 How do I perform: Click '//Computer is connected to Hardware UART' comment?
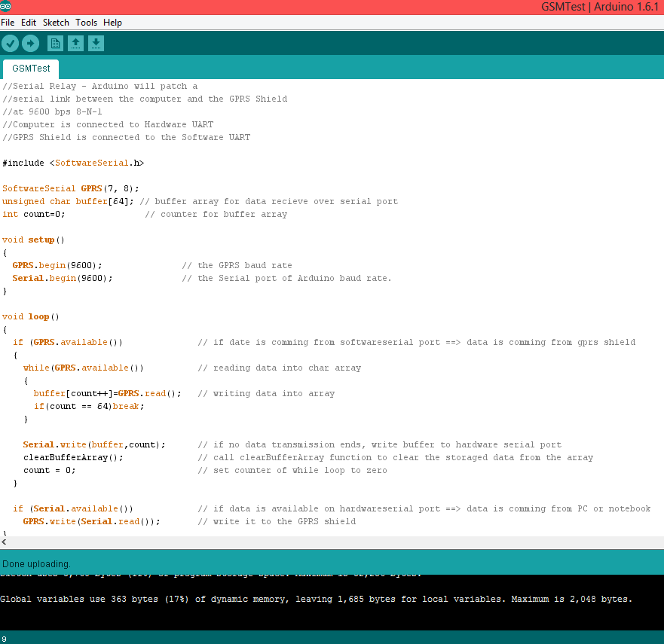click(108, 124)
